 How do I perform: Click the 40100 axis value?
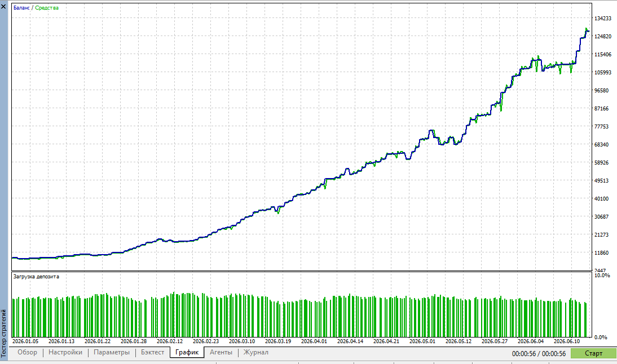[601, 199]
